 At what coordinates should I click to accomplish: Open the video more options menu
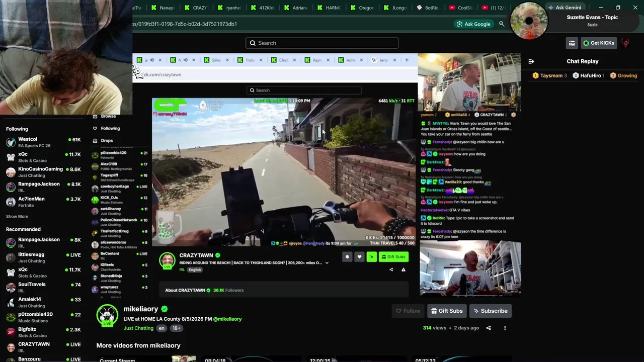[505, 328]
